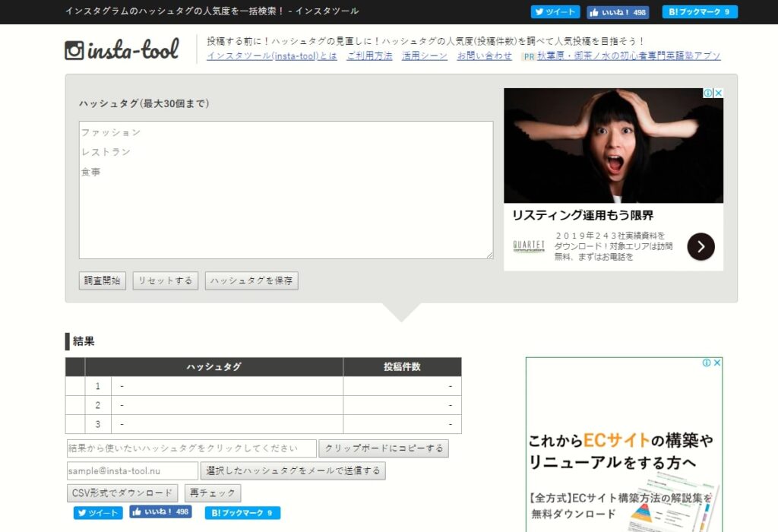Focus the hashtag textarea

point(286,189)
